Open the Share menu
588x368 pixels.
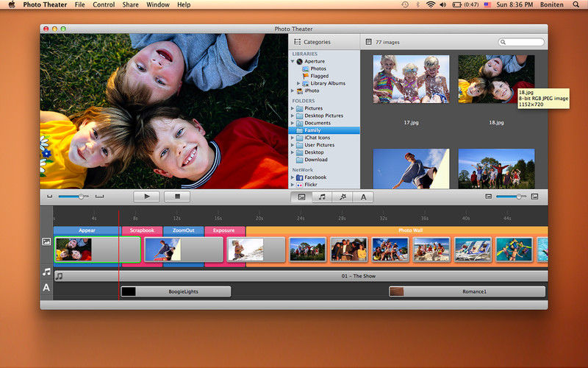tap(130, 5)
